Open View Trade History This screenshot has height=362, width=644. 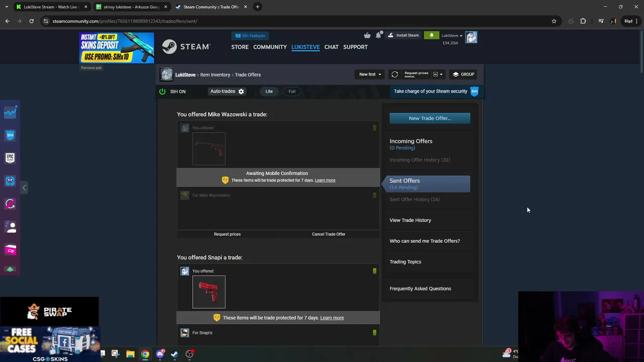[x=410, y=220]
